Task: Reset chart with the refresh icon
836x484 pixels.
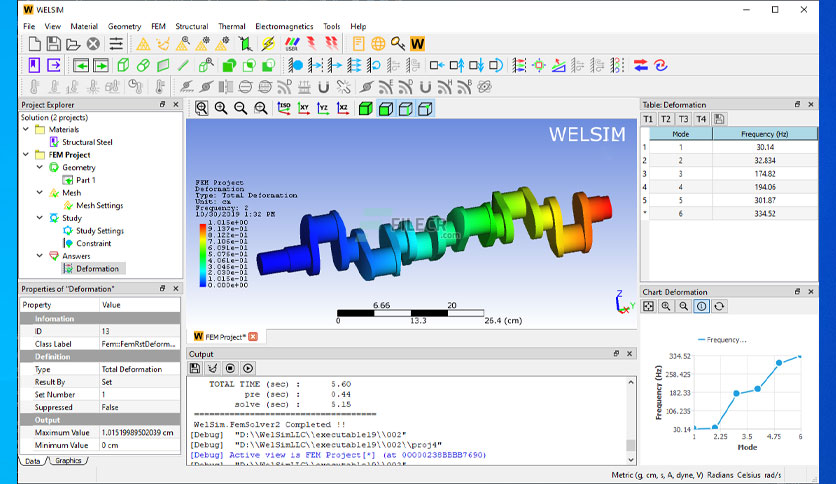Action: coord(719,306)
